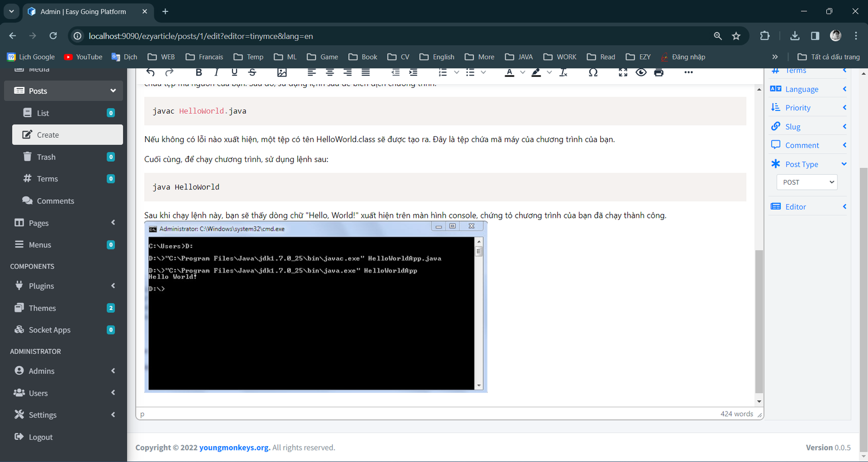868x462 pixels.
Task: Clear formatting from selected text
Action: point(563,72)
